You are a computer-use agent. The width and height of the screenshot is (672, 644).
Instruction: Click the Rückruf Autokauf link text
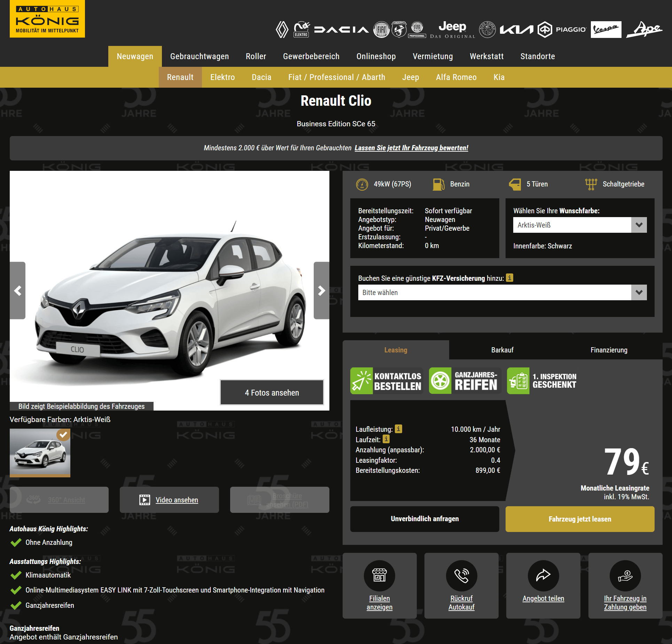[x=461, y=603]
